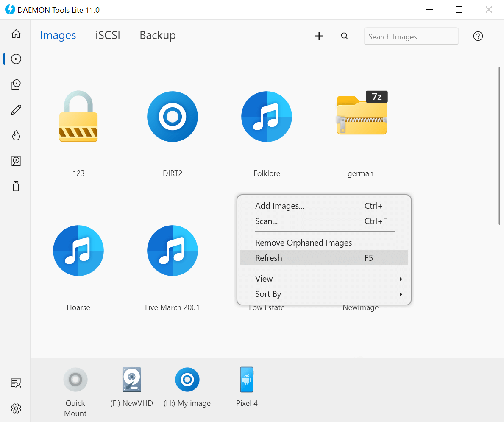
Task: Activate the Quick Mount icon
Action: click(75, 380)
